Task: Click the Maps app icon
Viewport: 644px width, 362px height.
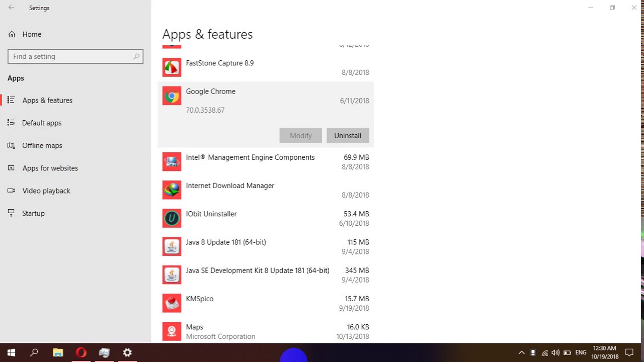Action: click(172, 331)
